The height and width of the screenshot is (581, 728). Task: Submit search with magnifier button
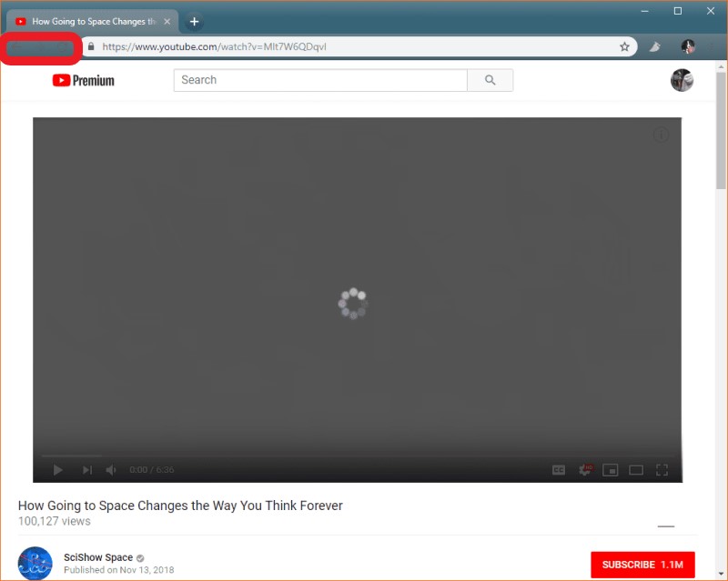[490, 80]
